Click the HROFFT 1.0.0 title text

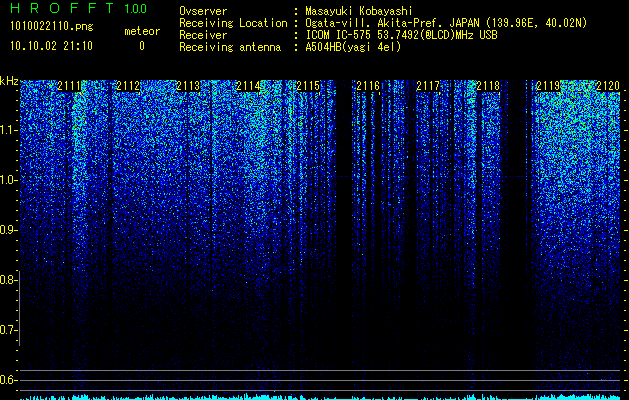[79, 8]
